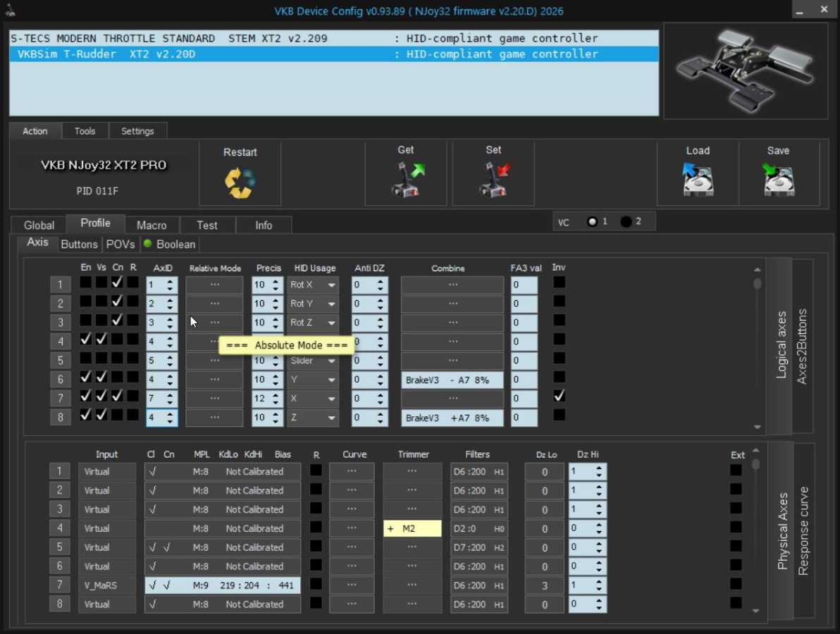This screenshot has height=634, width=840.
Task: Adjust Precis stepper for logical axis 7
Action: 276,399
